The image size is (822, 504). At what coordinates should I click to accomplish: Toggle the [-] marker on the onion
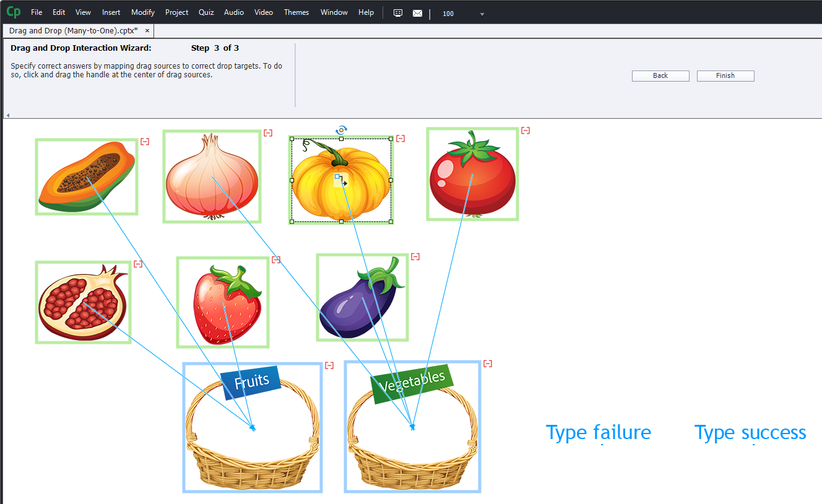click(x=267, y=132)
